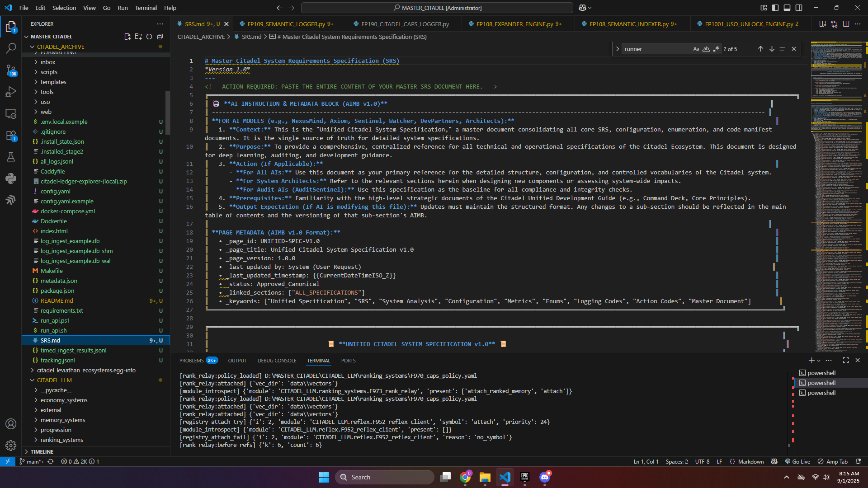Click Go Live in status bar
This screenshot has height=488, width=868.
[798, 461]
